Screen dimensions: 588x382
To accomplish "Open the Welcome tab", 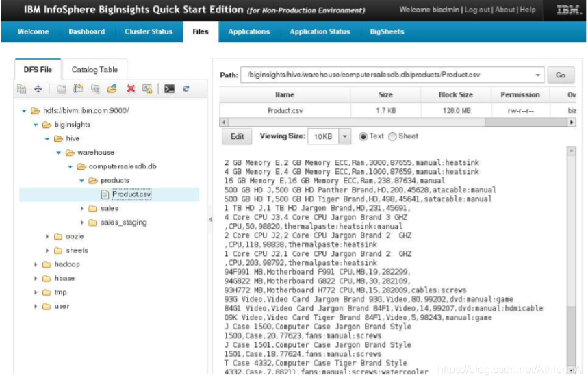I will 34,32.
